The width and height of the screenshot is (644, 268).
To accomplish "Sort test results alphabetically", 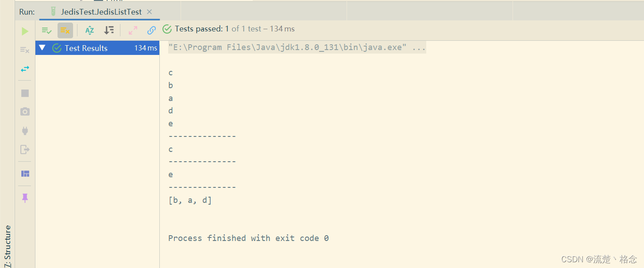I will click(x=89, y=30).
